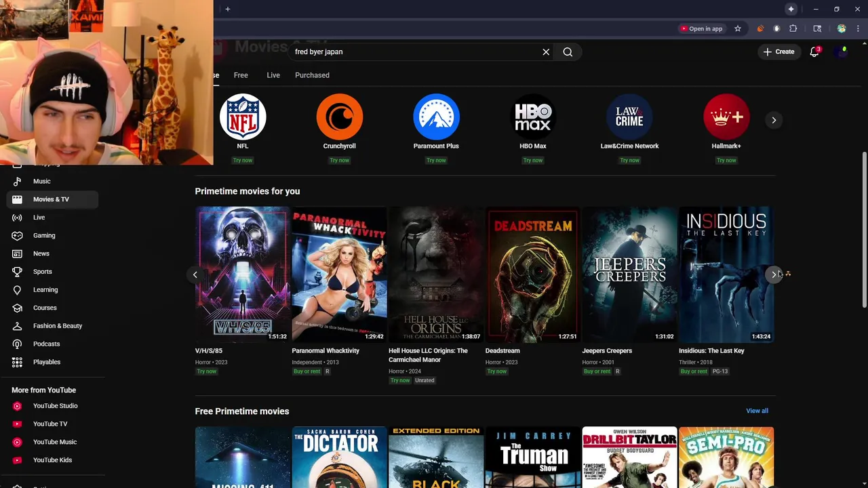Open the Paramount Plus channel logo
This screenshot has height=488, width=868.
(436, 117)
